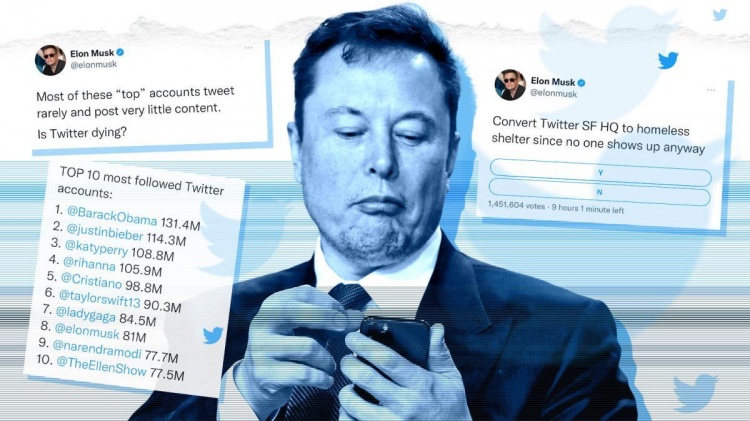Open the three-dot menu on the poll tweet
Screen dimensions: 750x421
[711, 90]
